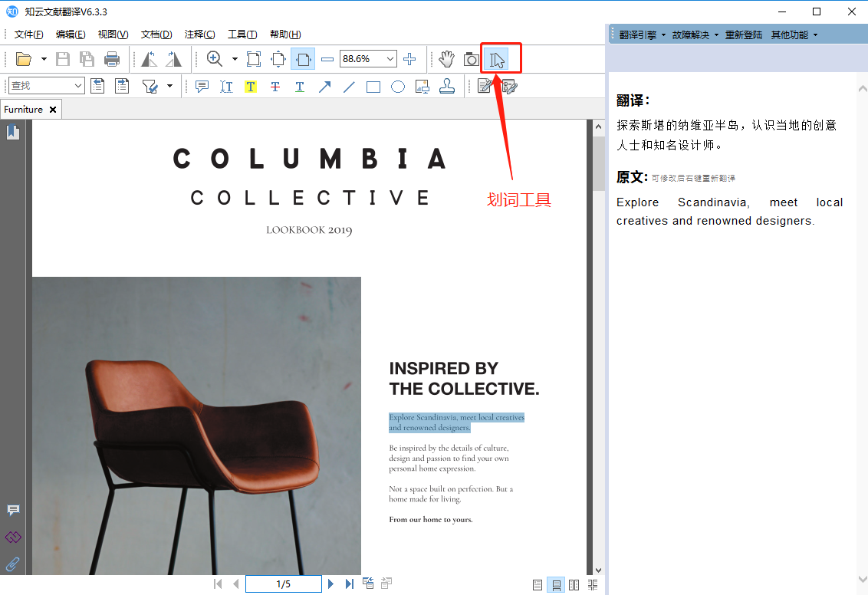Viewport: 868px width, 595px height.
Task: Open the 88.6% zoom level dropdown
Action: click(390, 59)
